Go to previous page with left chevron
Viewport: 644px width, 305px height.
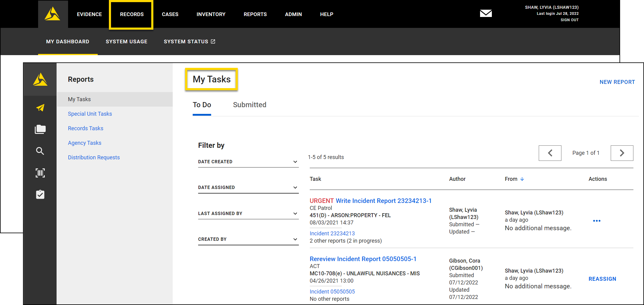tap(550, 153)
